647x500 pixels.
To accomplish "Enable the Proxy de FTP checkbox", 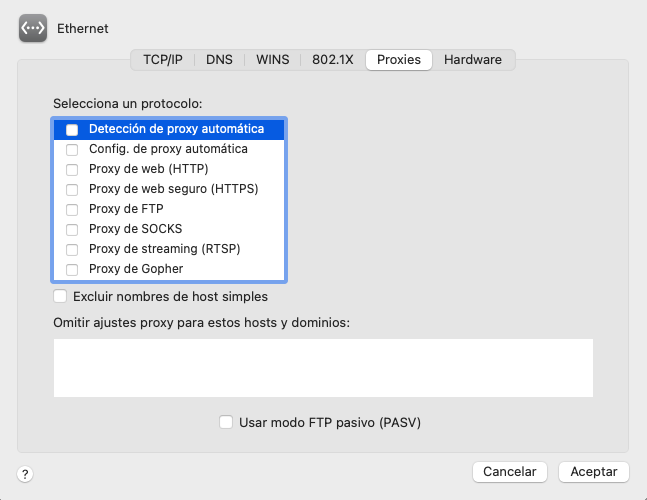I will click(x=72, y=209).
